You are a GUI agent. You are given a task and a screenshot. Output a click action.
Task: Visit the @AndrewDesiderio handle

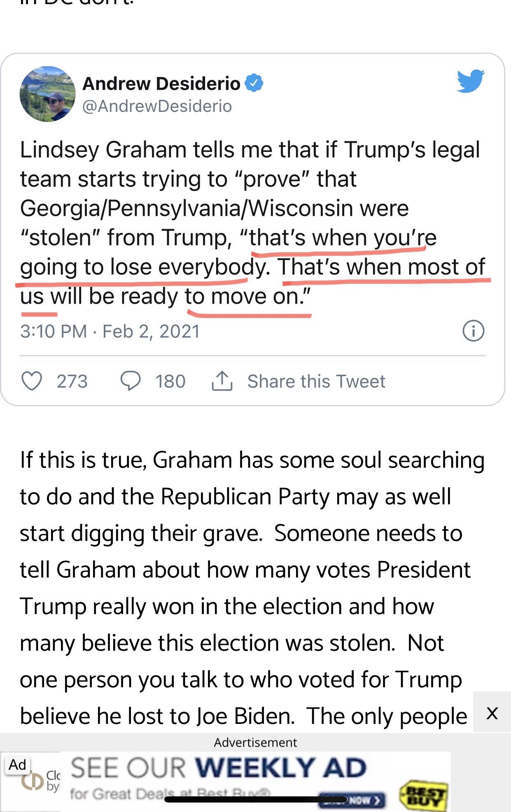coord(157,106)
